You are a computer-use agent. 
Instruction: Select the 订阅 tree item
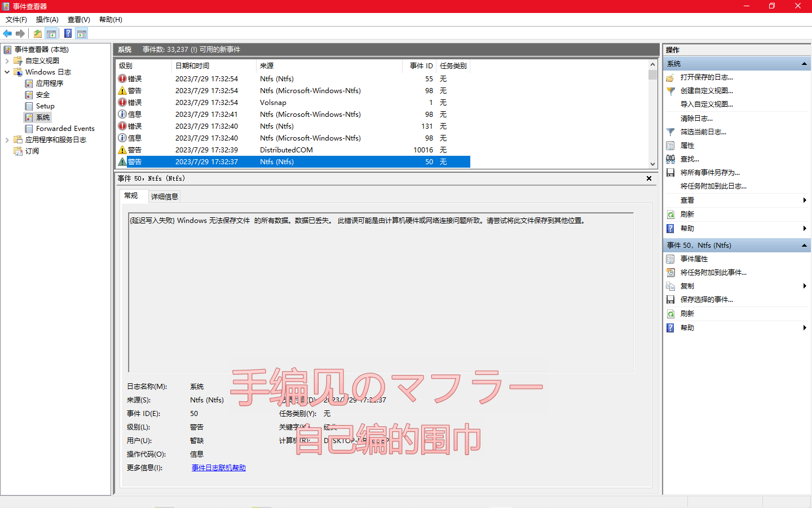click(32, 151)
